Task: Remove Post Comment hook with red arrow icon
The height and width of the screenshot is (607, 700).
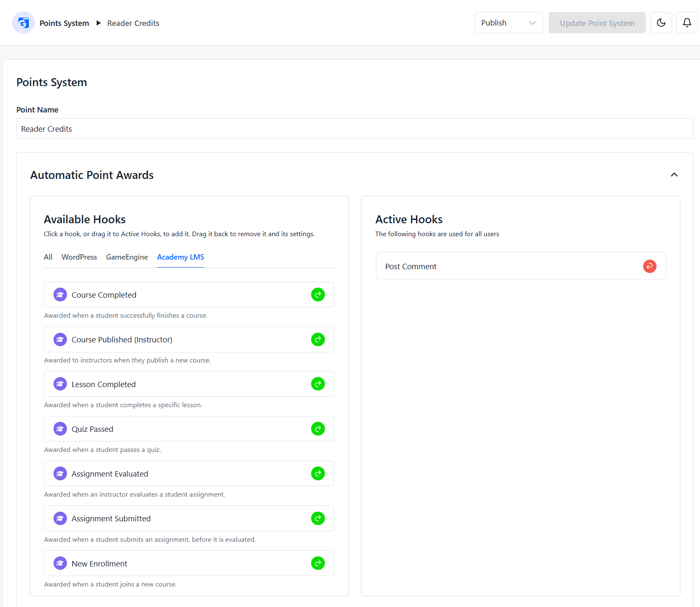Action: tap(649, 266)
